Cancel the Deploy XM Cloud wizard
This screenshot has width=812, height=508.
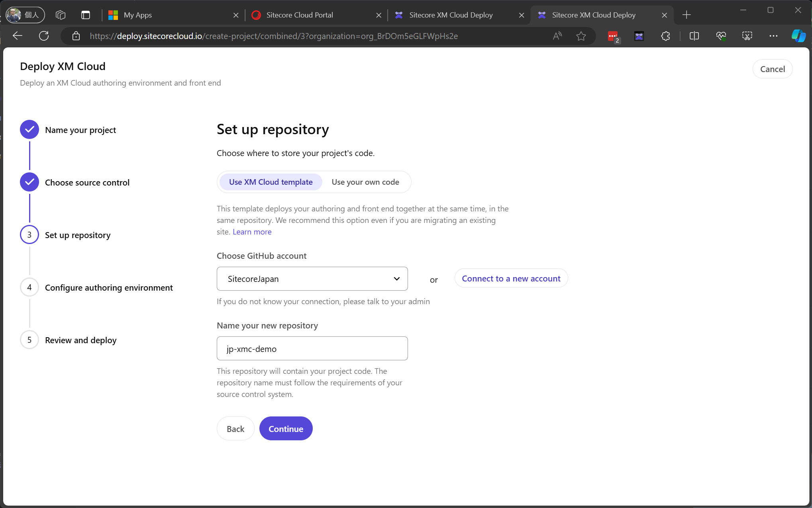pyautogui.click(x=773, y=69)
